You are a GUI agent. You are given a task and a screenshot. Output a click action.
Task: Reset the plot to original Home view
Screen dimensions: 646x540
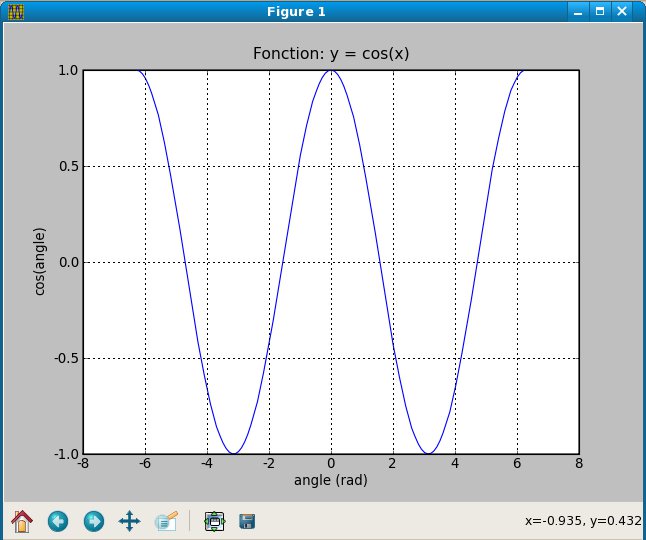pyautogui.click(x=21, y=520)
